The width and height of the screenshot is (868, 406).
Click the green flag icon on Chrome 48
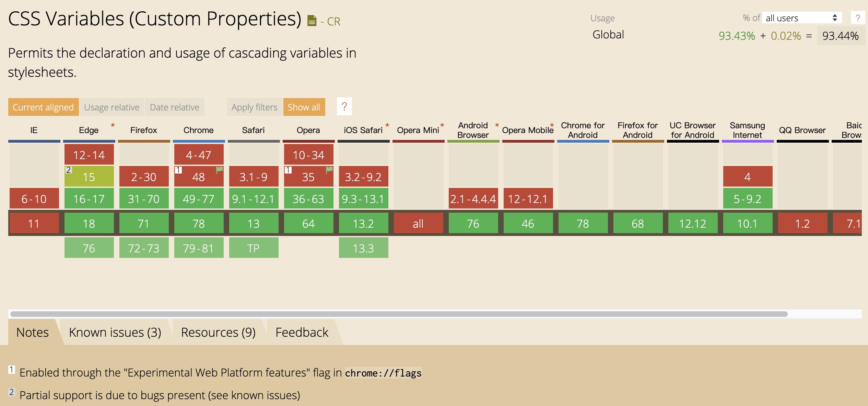pos(220,170)
